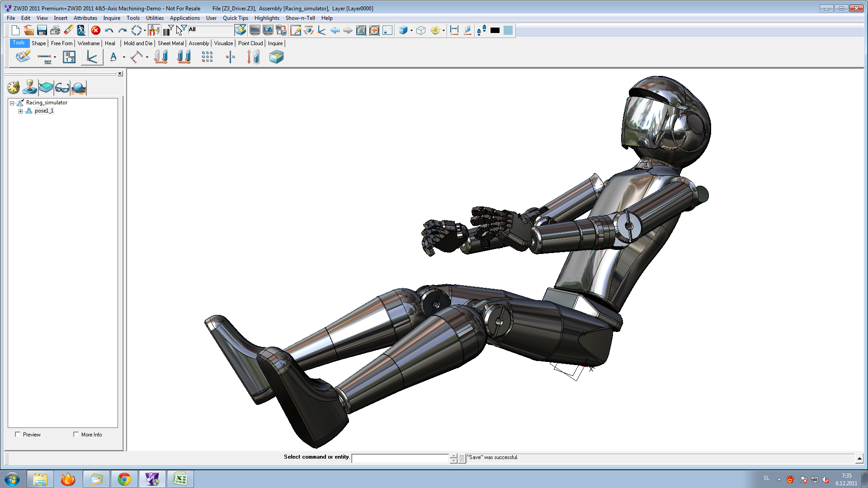Viewport: 868px width, 488px height.
Task: Click the Open file folder icon
Action: pos(28,30)
